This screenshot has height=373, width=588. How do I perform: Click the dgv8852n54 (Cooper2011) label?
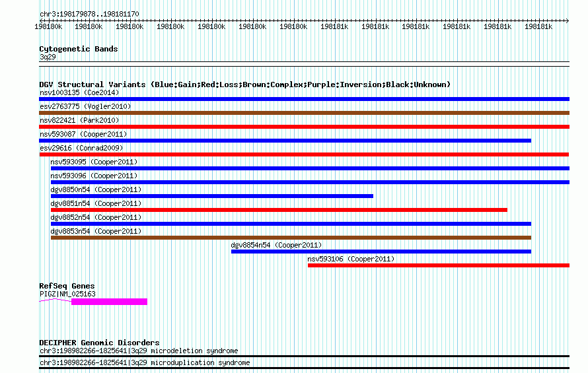[96, 217]
